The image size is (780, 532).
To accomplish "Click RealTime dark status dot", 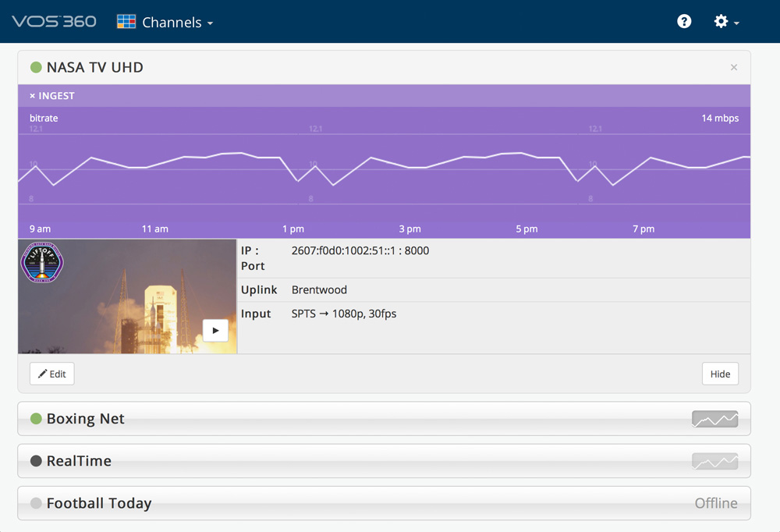I will tap(36, 461).
